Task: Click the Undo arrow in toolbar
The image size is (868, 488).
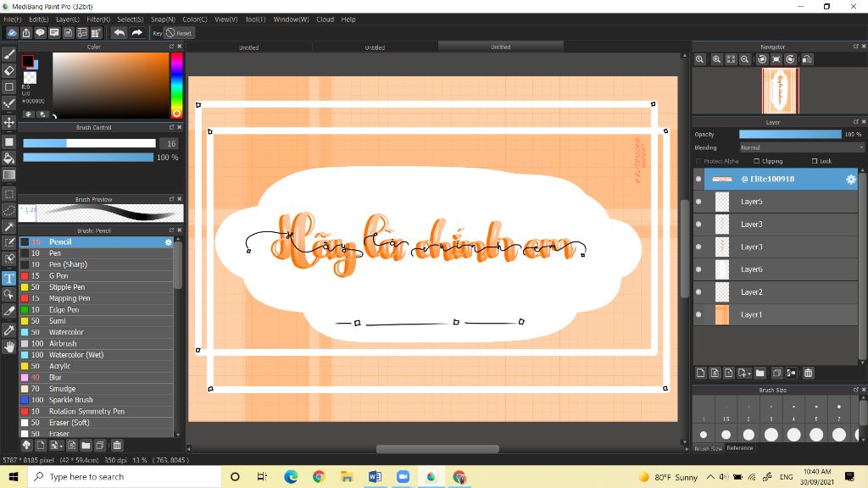Action: point(119,33)
